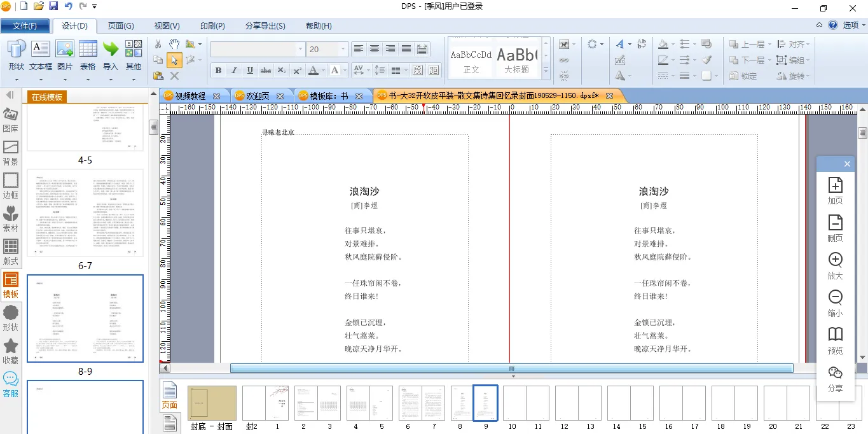The height and width of the screenshot is (434, 868).
Task: Click the 删页 delete page icon
Action: pos(835,228)
